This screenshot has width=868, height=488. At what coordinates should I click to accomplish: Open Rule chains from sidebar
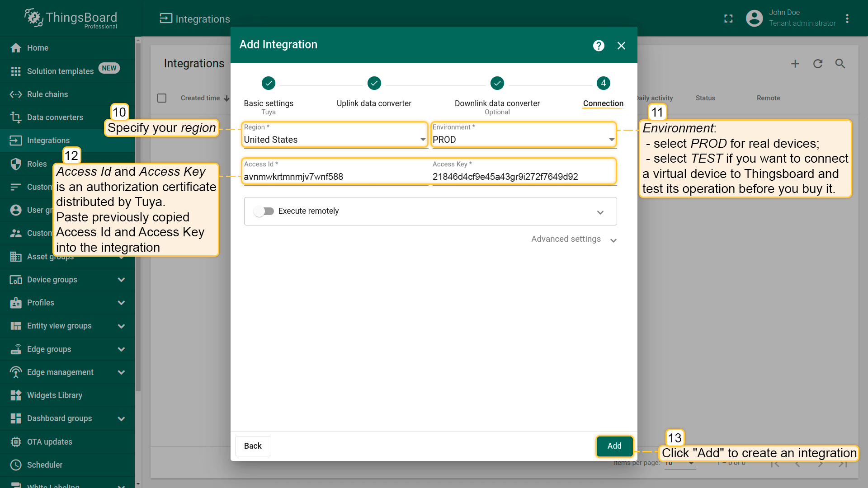(x=47, y=94)
